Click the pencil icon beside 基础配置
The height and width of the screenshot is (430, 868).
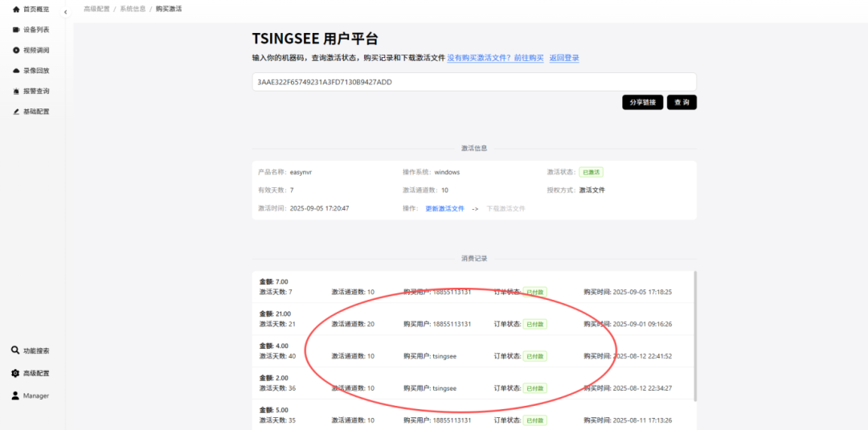coord(16,112)
